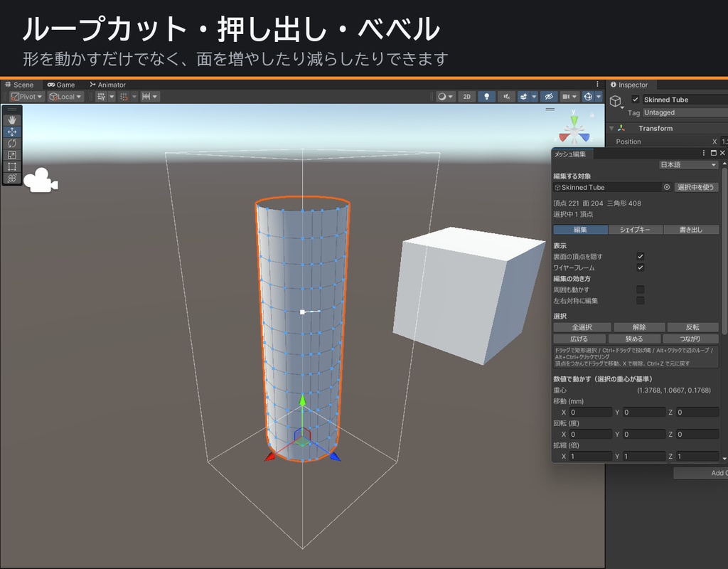Click the 解除 button

pyautogui.click(x=639, y=327)
